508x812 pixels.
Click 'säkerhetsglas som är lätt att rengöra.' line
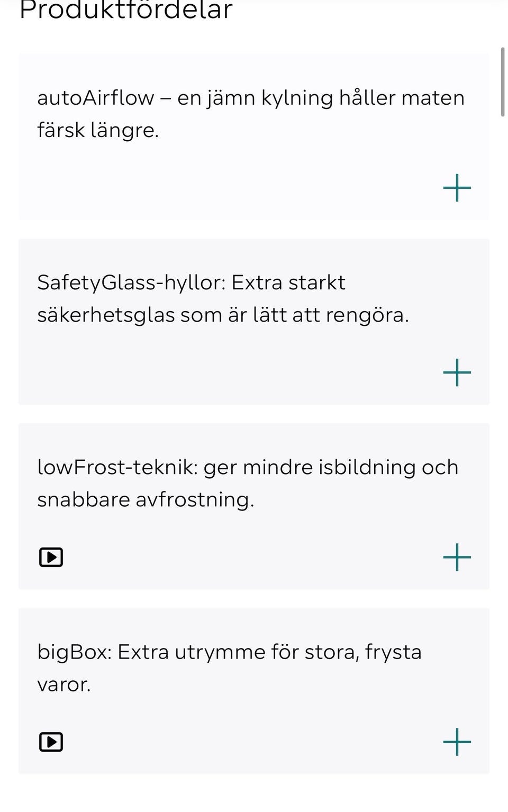223,315
